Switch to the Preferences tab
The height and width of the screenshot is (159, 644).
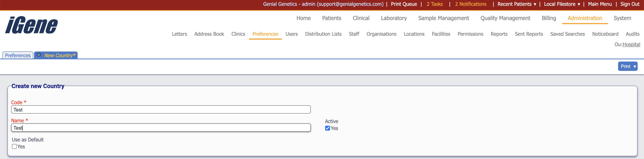coord(18,55)
